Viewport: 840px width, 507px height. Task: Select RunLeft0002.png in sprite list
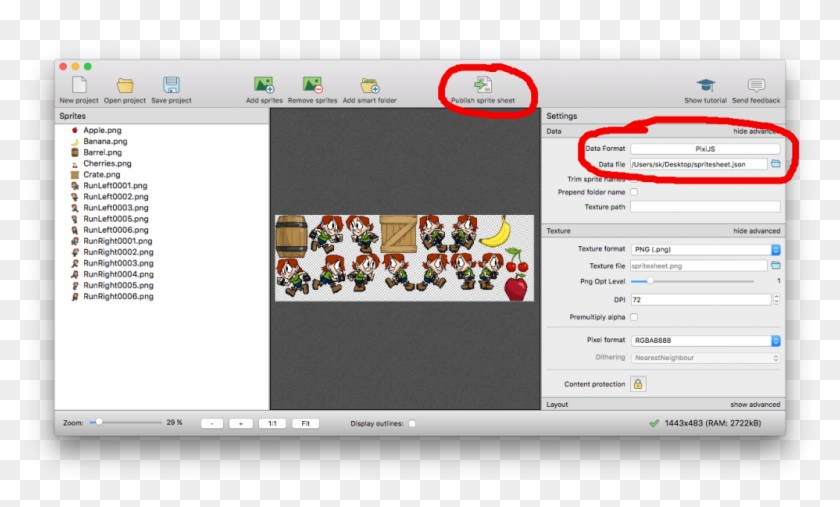pos(116,197)
